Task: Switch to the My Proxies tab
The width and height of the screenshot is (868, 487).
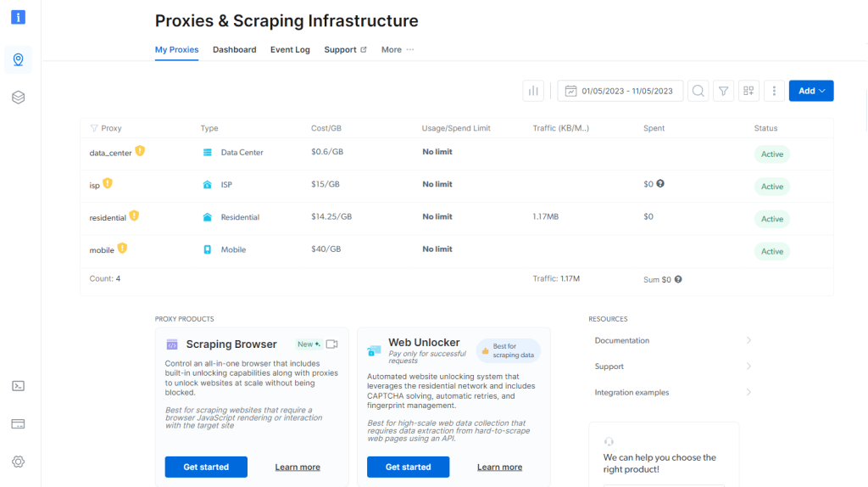Action: click(x=176, y=49)
